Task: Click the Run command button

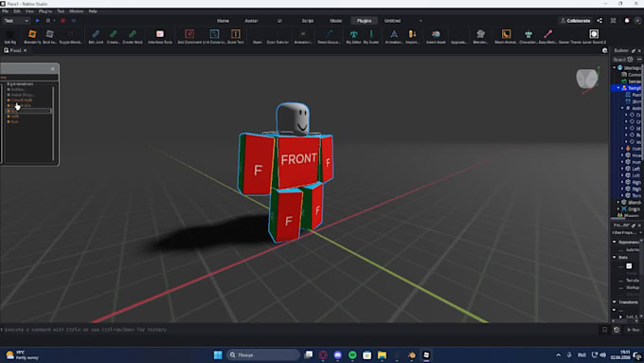Action: coord(634,330)
